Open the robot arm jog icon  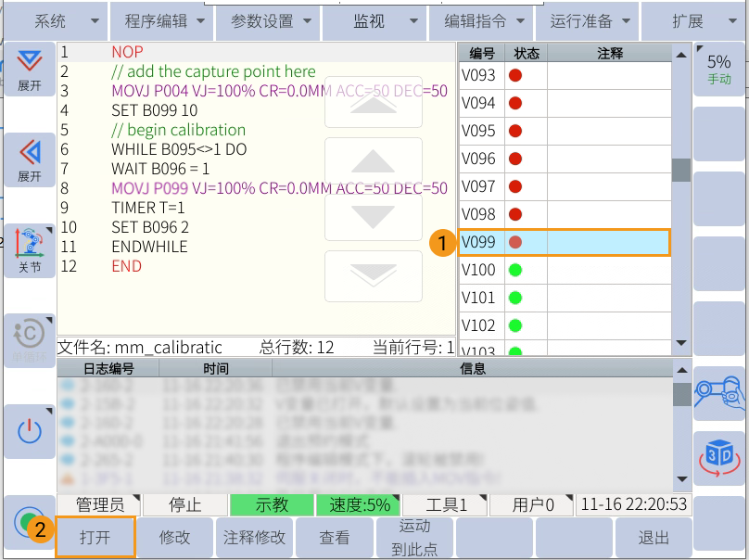coord(719,394)
